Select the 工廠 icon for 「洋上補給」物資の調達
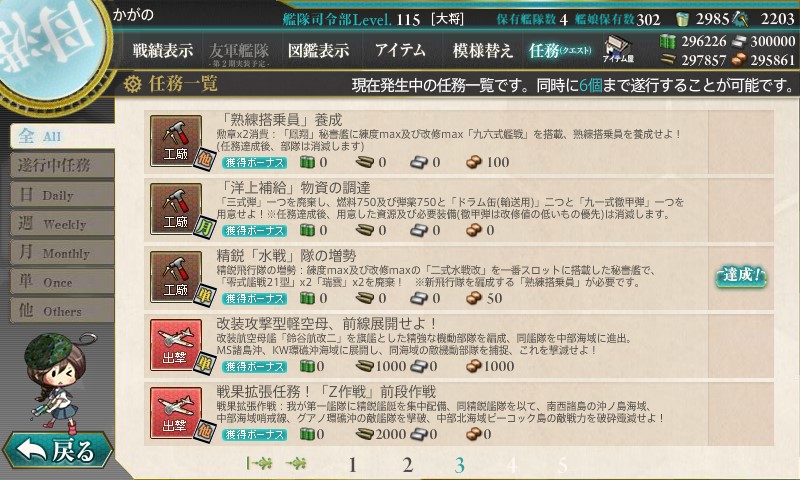The width and height of the screenshot is (800, 480). (176, 209)
